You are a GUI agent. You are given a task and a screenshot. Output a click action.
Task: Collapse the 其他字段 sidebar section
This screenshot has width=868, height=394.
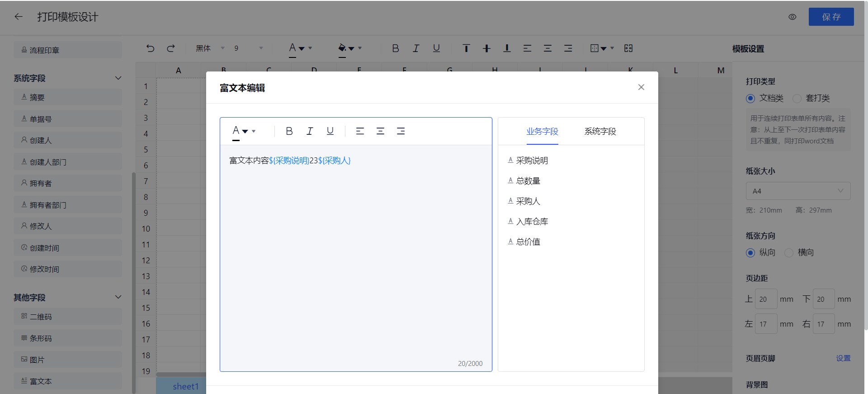point(118,297)
